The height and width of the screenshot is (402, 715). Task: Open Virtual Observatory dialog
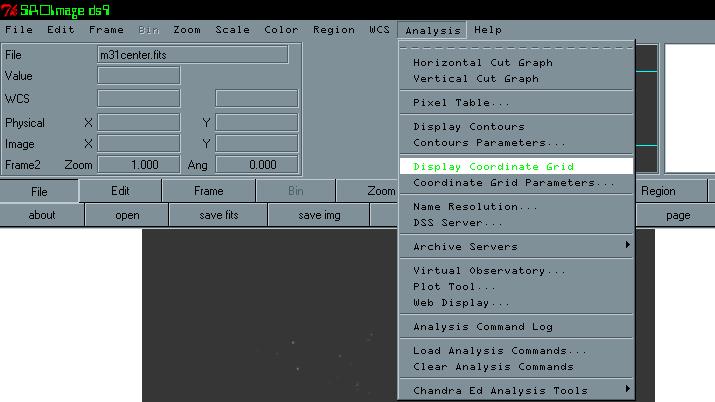coord(517,270)
